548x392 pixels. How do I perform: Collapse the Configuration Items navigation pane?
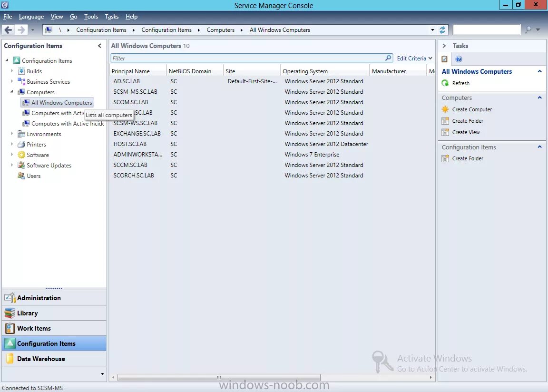(x=99, y=46)
